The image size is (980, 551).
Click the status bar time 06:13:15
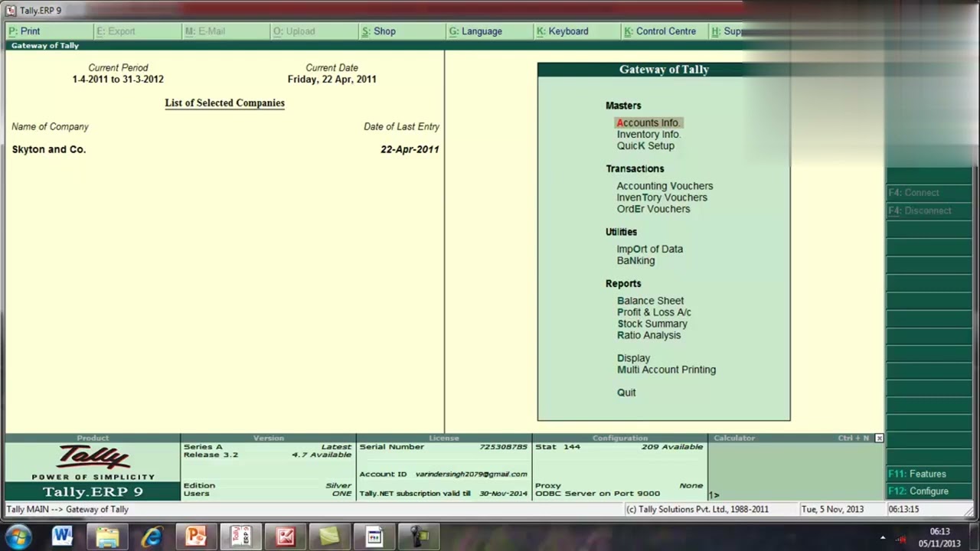coord(904,509)
